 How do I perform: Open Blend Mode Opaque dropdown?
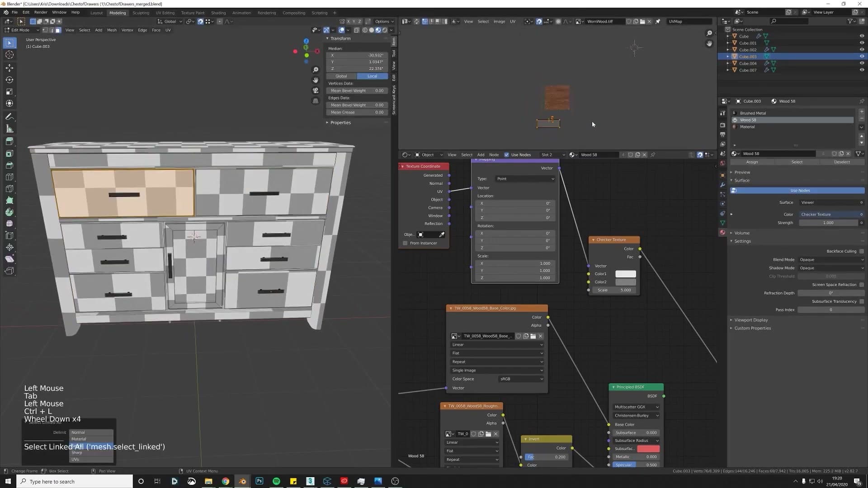(831, 260)
